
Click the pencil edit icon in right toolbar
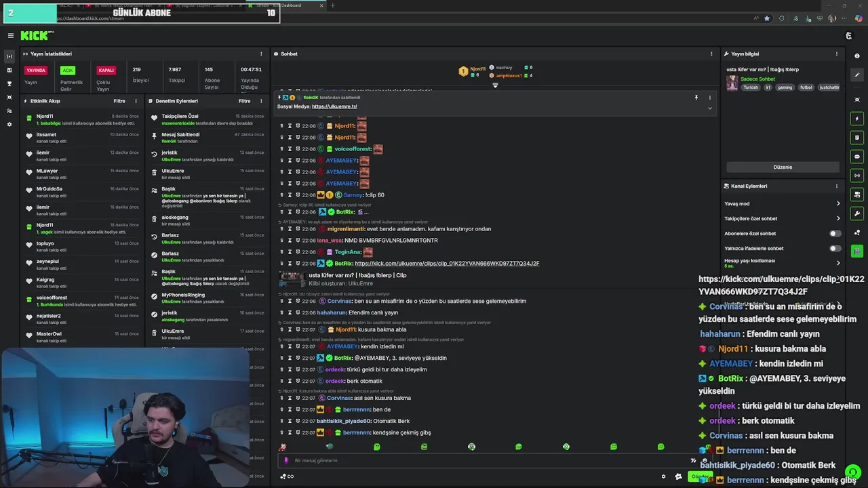tap(857, 75)
